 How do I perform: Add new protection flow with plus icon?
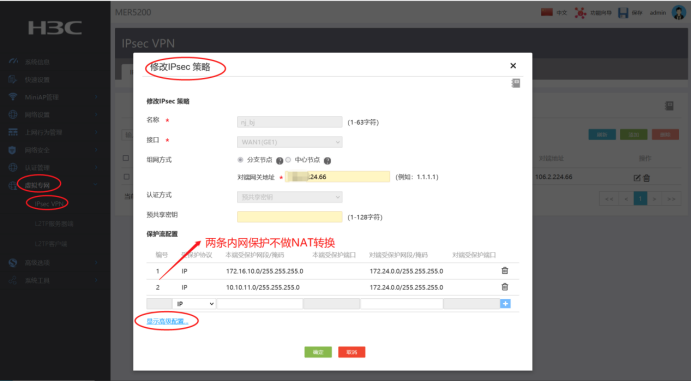[505, 303]
